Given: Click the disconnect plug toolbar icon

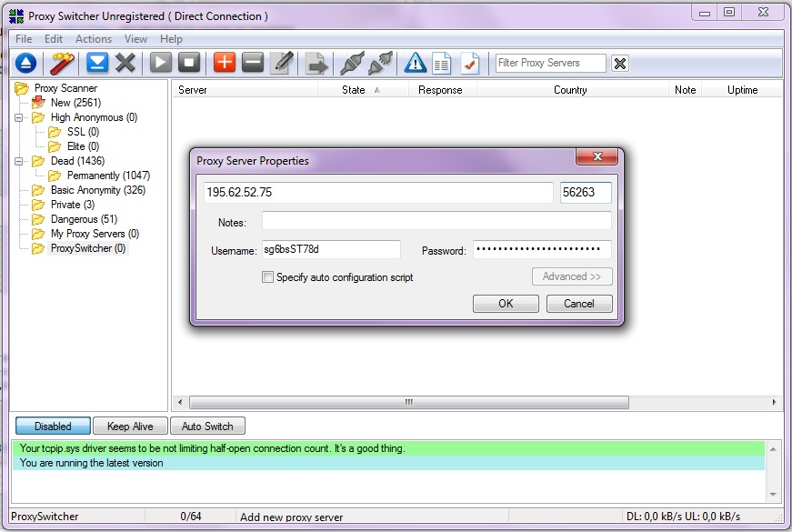Looking at the screenshot, I should 380,63.
